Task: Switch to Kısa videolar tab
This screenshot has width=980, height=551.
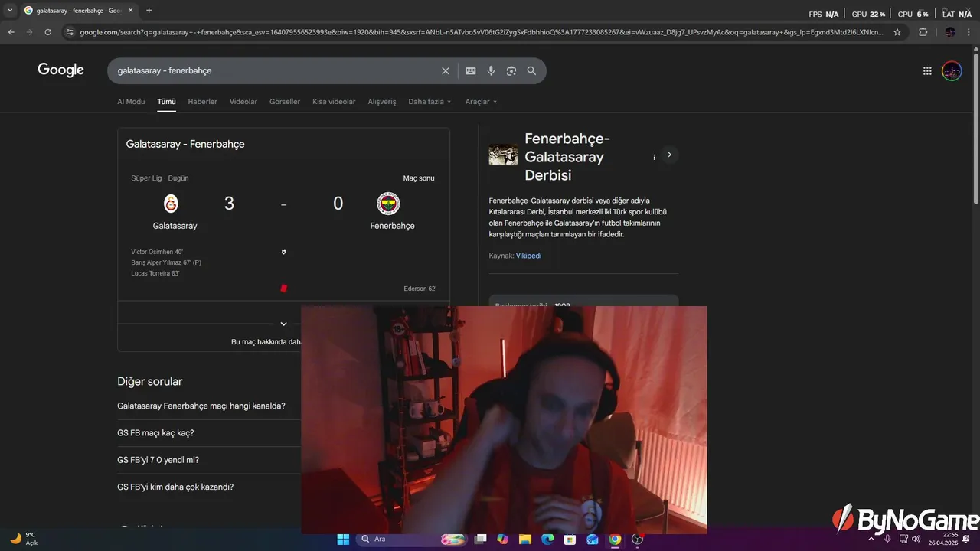Action: [x=334, y=102]
